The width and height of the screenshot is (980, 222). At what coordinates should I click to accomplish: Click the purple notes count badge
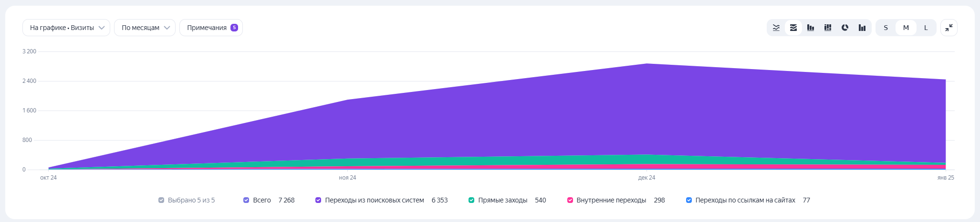point(234,28)
